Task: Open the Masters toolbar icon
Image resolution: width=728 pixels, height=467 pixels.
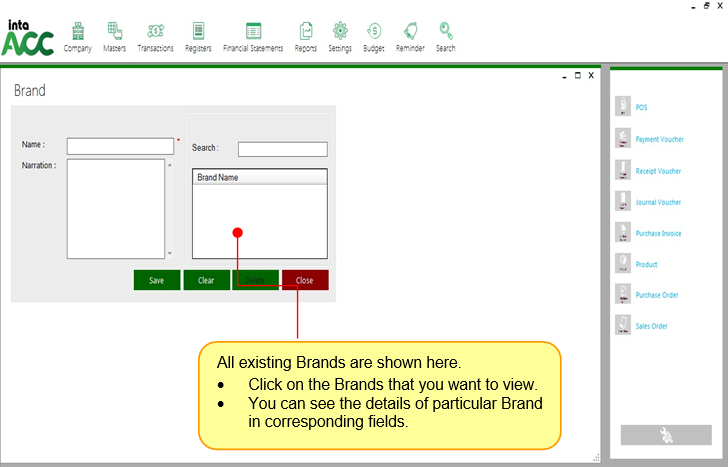Action: click(x=114, y=32)
